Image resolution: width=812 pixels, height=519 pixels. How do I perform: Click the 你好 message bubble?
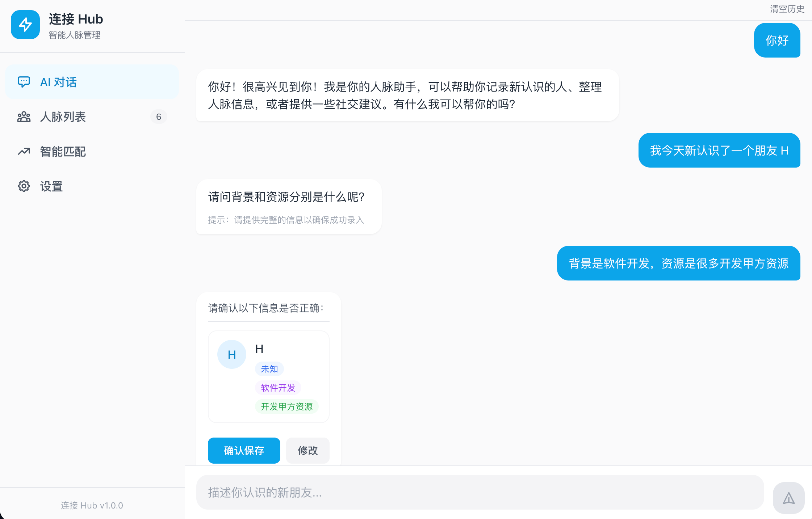[777, 41]
